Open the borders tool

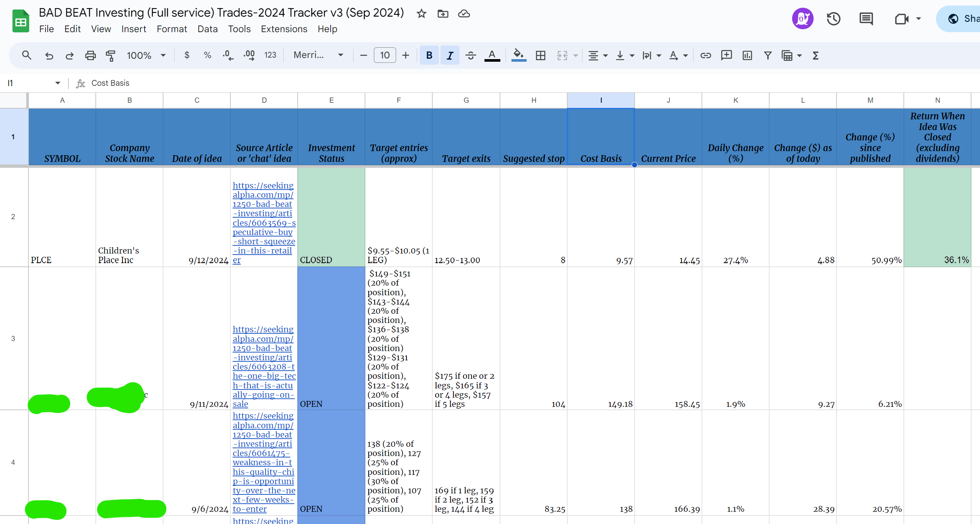point(540,55)
